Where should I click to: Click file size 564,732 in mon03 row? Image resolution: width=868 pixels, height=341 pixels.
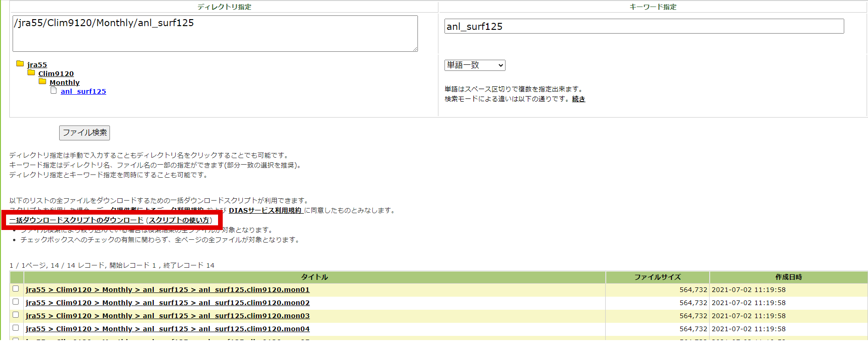[x=693, y=316]
